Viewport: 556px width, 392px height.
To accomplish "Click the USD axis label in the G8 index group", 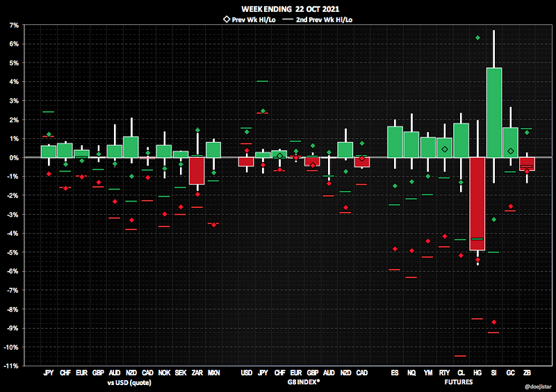I will pyautogui.click(x=247, y=373).
